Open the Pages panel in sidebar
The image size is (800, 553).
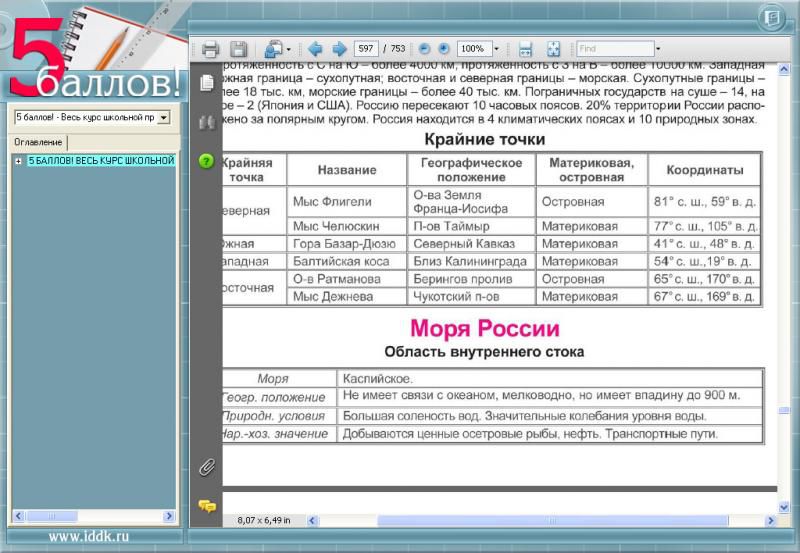click(207, 82)
